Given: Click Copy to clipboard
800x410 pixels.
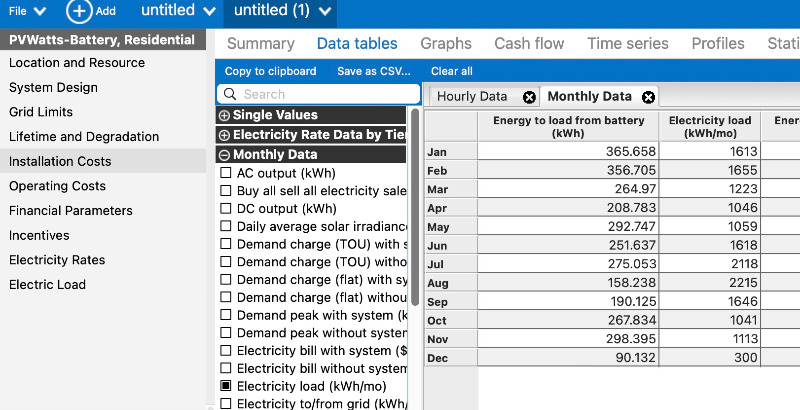Looking at the screenshot, I should [270, 71].
